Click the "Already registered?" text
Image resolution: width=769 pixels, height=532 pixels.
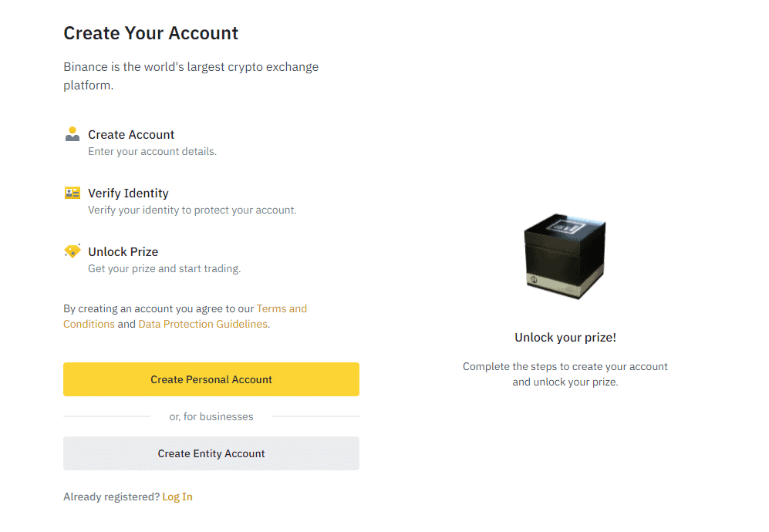coord(111,497)
